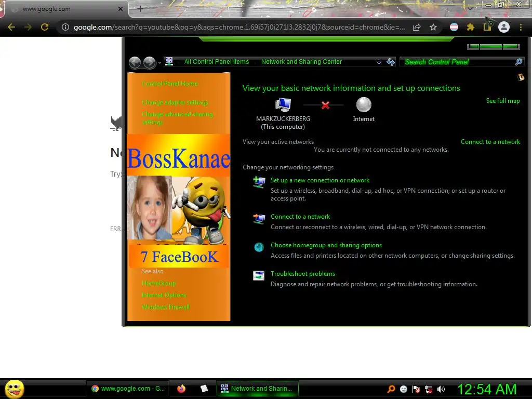Switch to Network and Sharing taskbar button

tap(258, 389)
